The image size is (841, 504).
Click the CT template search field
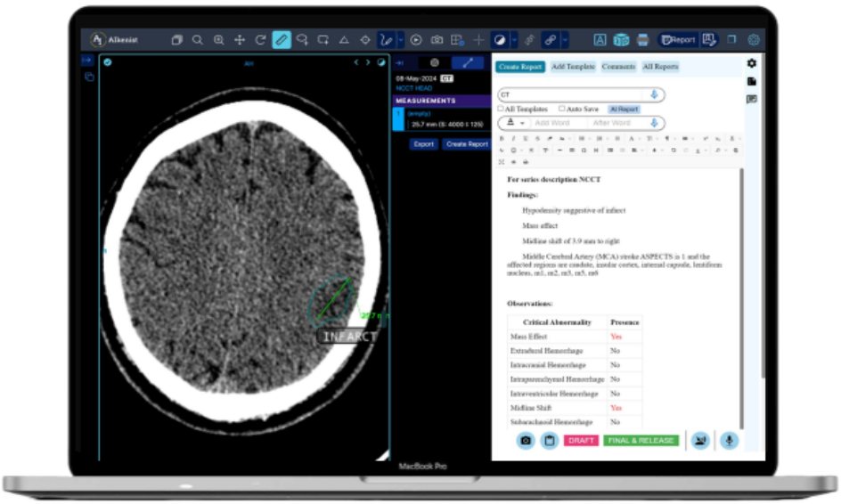[582, 95]
